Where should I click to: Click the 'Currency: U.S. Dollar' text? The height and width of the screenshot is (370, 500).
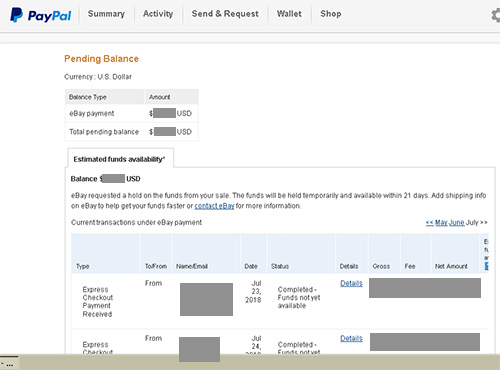point(98,77)
